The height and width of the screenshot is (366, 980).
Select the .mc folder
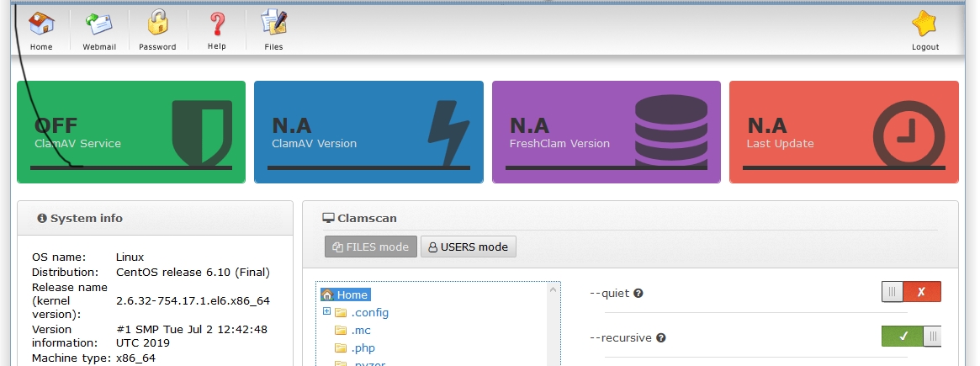pos(361,330)
